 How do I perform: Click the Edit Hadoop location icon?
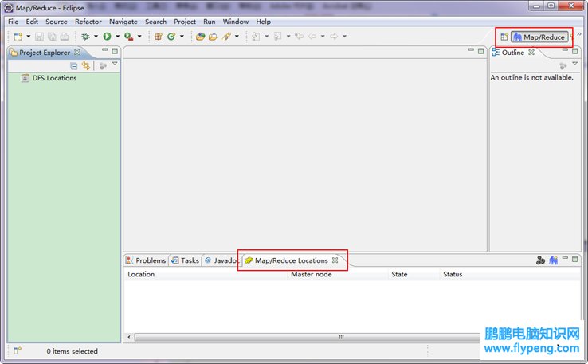tap(540, 260)
